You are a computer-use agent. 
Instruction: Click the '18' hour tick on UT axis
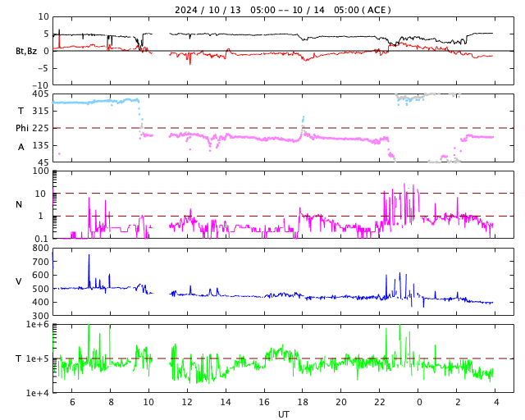click(x=303, y=402)
